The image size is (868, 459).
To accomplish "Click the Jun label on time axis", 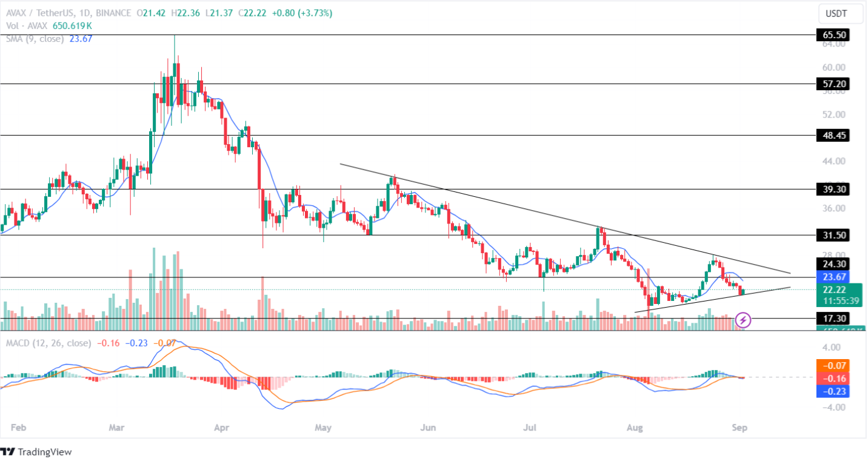I will click(428, 428).
